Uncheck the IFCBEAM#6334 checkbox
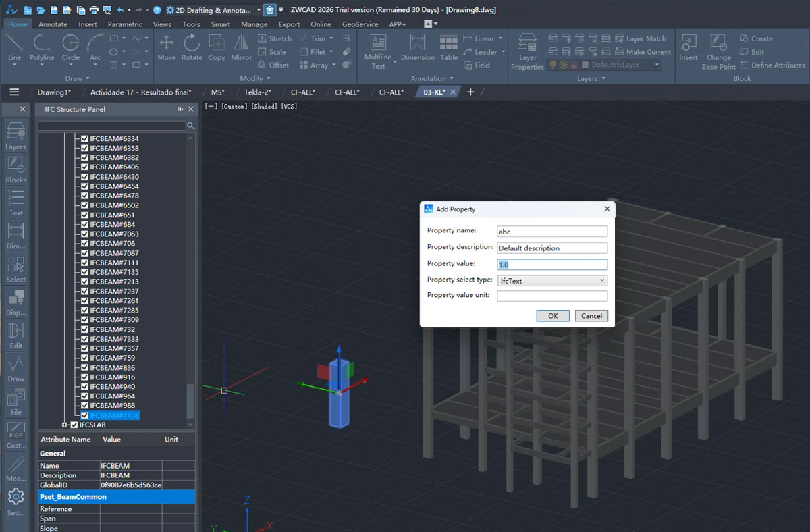The width and height of the screenshot is (810, 532). click(84, 139)
